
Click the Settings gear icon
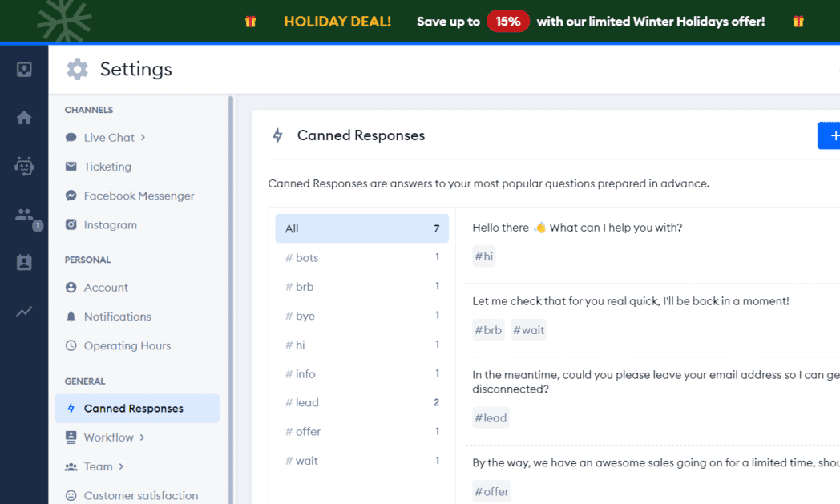pyautogui.click(x=77, y=69)
